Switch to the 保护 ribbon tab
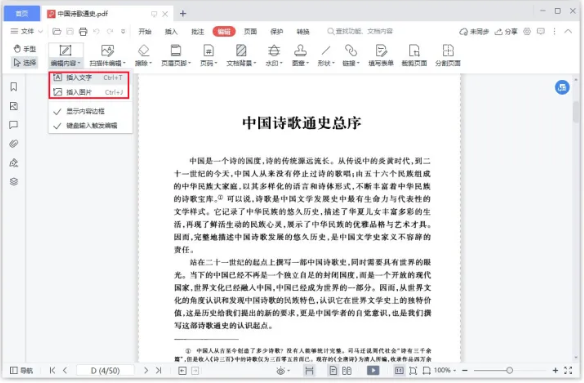The height and width of the screenshot is (383, 584). [x=276, y=32]
